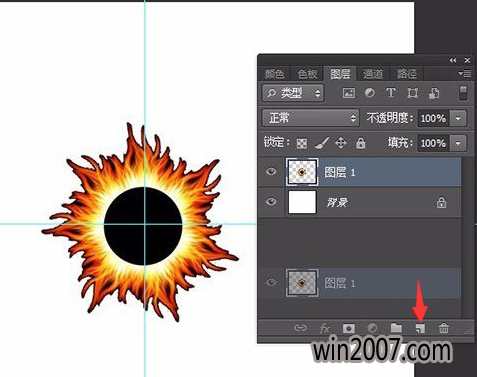This screenshot has width=477, height=377.
Task: Click the 填充 100% value field
Action: pyautogui.click(x=433, y=143)
